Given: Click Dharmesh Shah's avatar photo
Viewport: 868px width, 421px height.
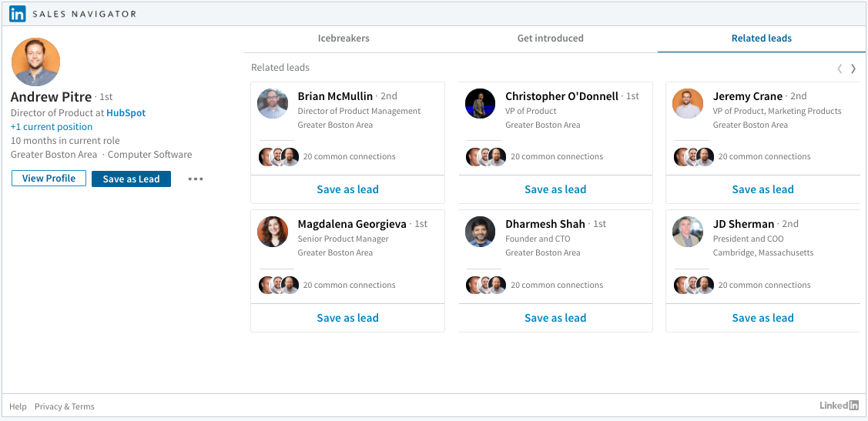Looking at the screenshot, I should point(481,232).
